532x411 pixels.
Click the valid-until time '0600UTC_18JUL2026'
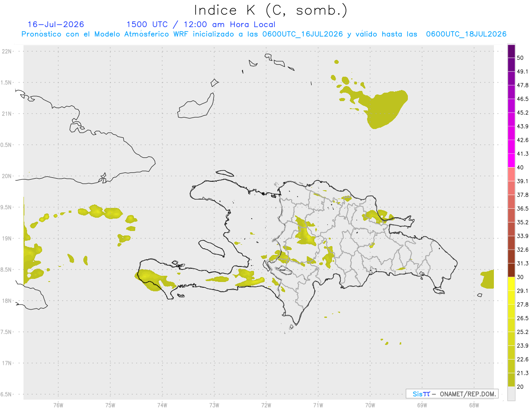tap(466, 34)
